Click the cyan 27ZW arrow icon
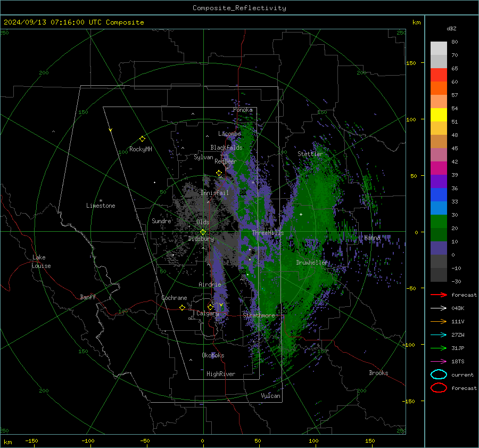The width and height of the screenshot is (479, 448). pyautogui.click(x=439, y=335)
